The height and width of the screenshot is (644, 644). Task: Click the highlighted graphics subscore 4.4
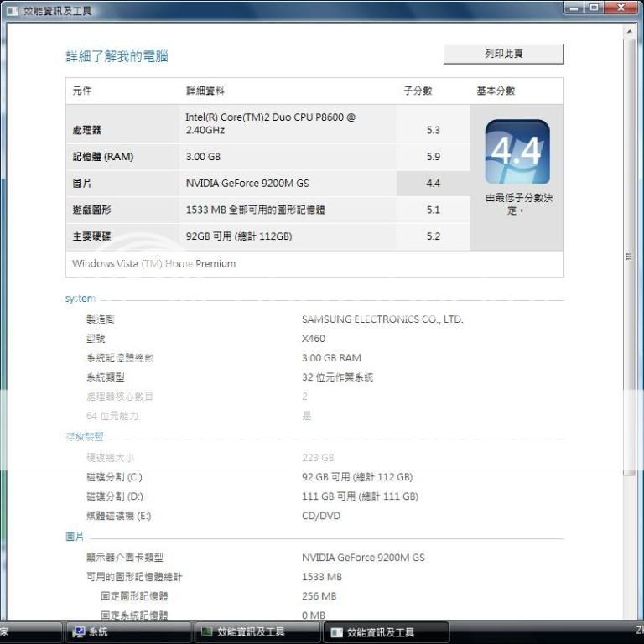(x=433, y=183)
